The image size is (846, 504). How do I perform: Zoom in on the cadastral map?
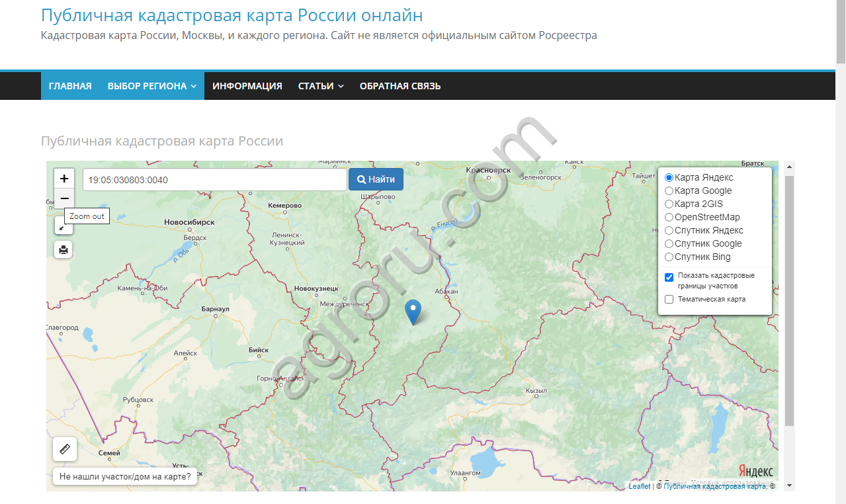pyautogui.click(x=64, y=179)
